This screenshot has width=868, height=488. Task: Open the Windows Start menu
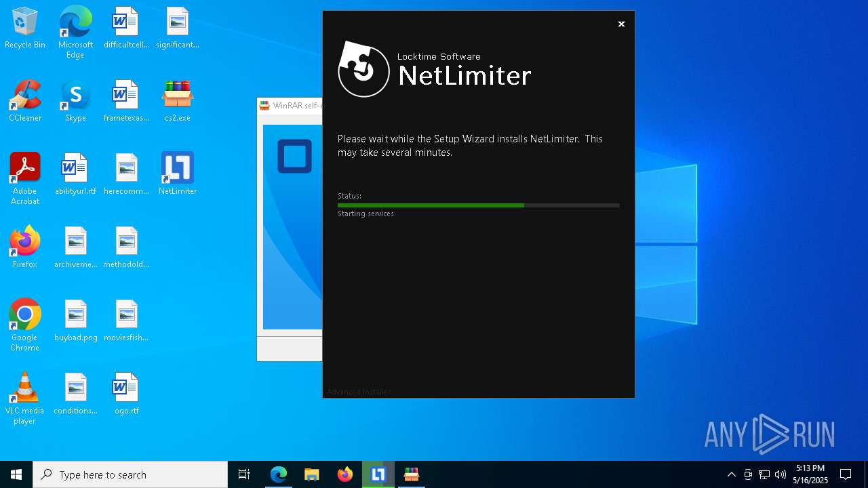click(16, 474)
